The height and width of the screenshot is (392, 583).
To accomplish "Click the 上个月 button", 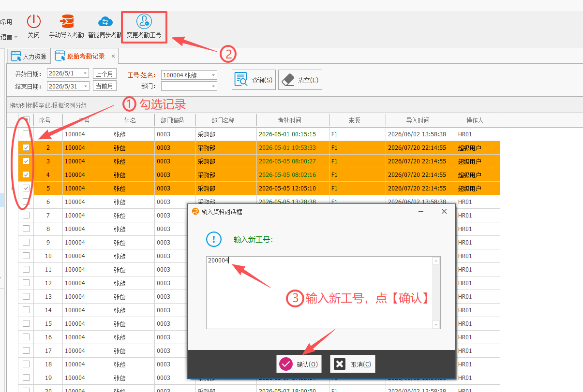I will [105, 73].
